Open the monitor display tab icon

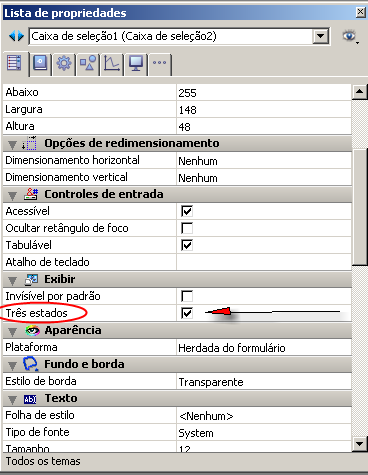tap(136, 63)
